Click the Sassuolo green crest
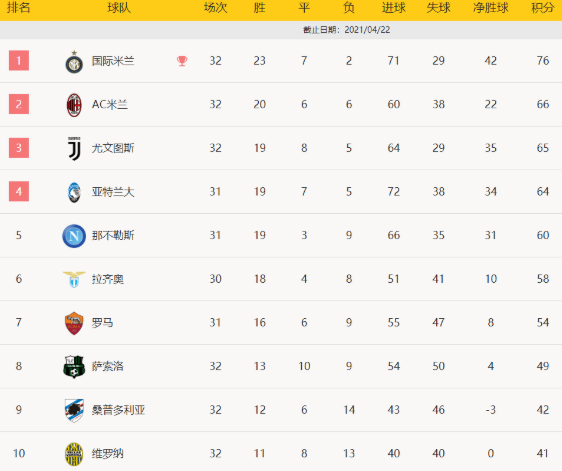This screenshot has height=471, width=562. [x=74, y=367]
